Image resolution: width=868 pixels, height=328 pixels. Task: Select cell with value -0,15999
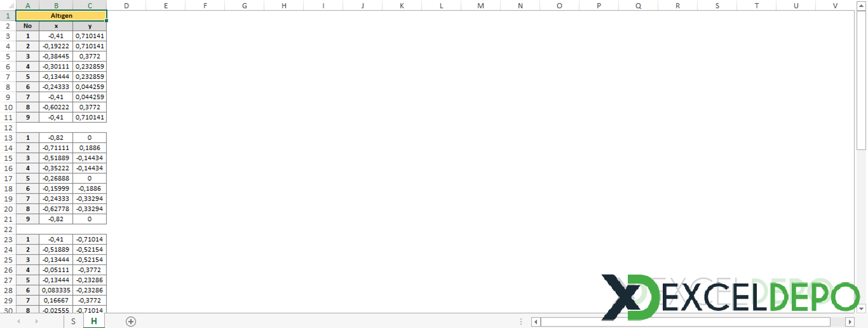pos(56,188)
